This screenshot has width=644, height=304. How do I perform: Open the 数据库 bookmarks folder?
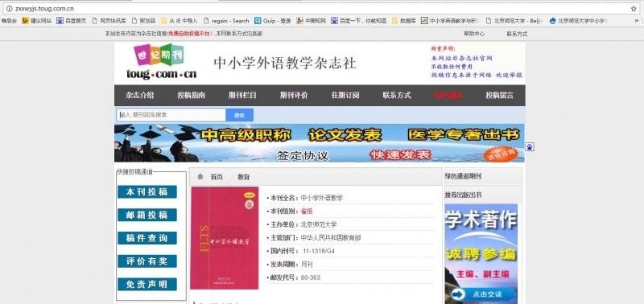[404, 21]
